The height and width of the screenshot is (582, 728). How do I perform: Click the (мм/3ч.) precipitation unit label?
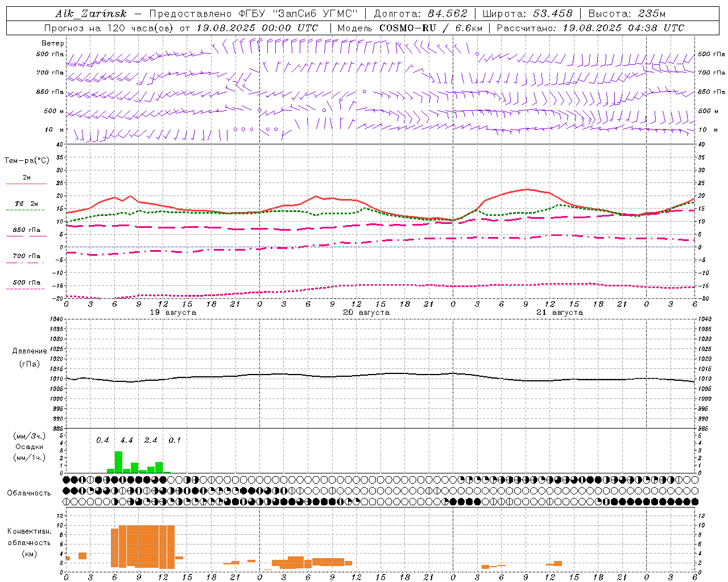point(30,436)
